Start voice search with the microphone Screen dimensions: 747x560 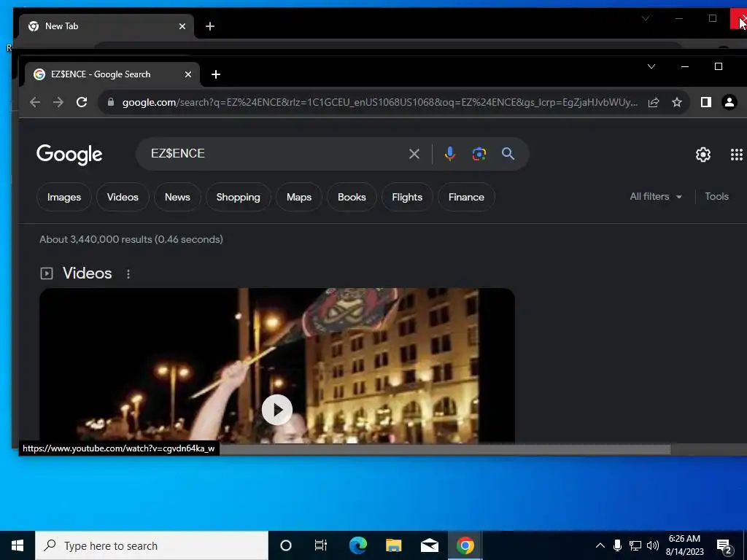click(x=449, y=154)
